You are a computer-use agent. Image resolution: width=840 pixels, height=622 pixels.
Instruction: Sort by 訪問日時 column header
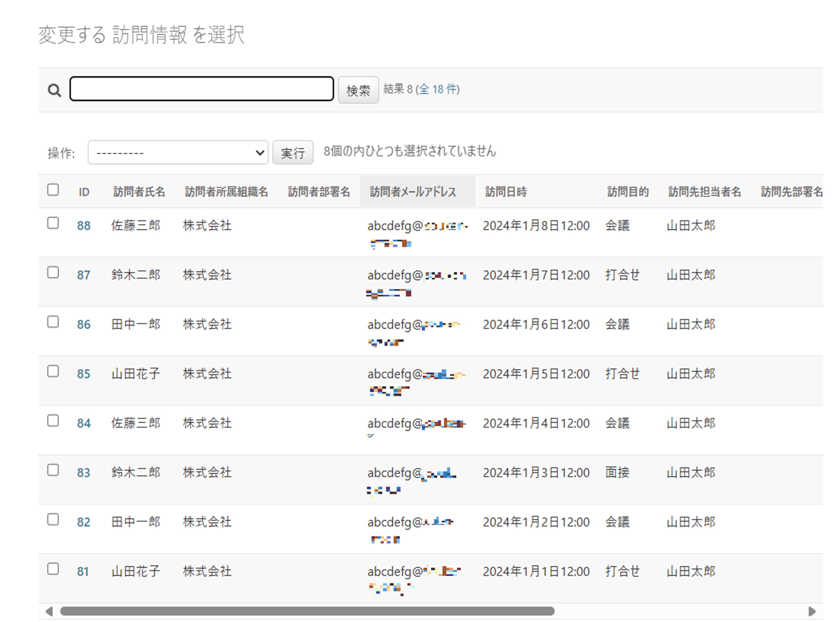pos(506,192)
